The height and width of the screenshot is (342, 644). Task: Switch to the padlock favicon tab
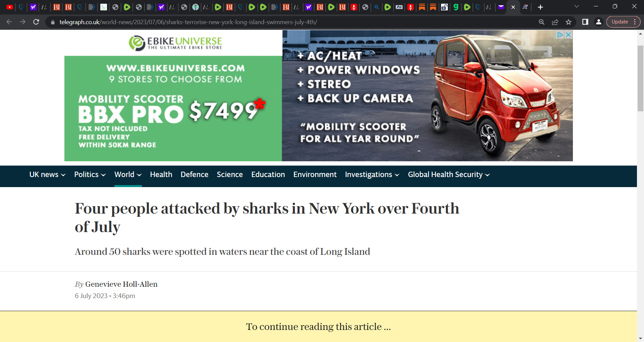click(x=444, y=7)
